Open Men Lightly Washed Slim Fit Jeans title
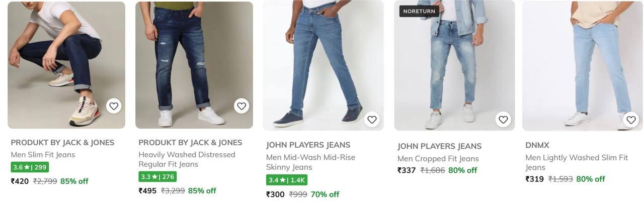 pyautogui.click(x=577, y=162)
